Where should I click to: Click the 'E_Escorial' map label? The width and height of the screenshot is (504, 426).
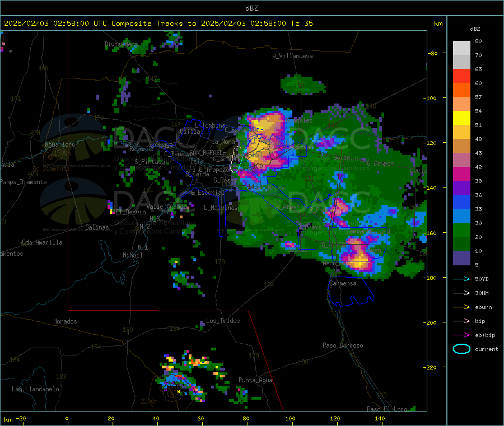point(208,193)
